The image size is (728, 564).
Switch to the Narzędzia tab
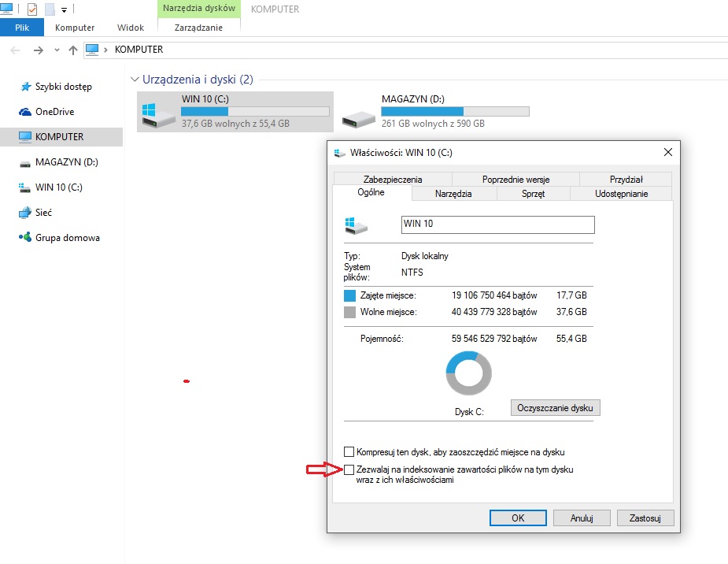point(453,193)
